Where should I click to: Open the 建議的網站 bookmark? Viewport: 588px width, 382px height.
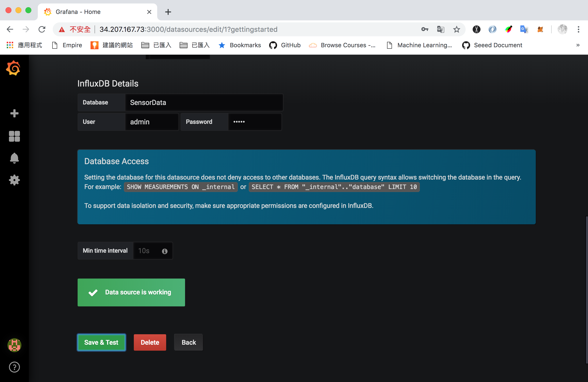click(x=112, y=45)
